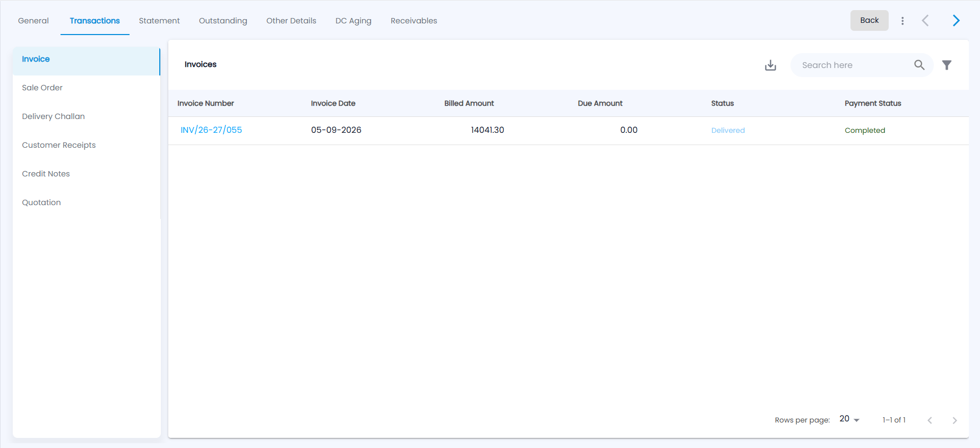Go to next table page
This screenshot has width=980, height=448.
(x=955, y=420)
